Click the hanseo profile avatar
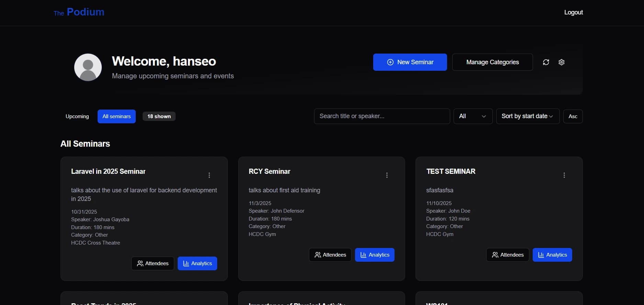Screen dimensions: 644x305 (x=88, y=67)
